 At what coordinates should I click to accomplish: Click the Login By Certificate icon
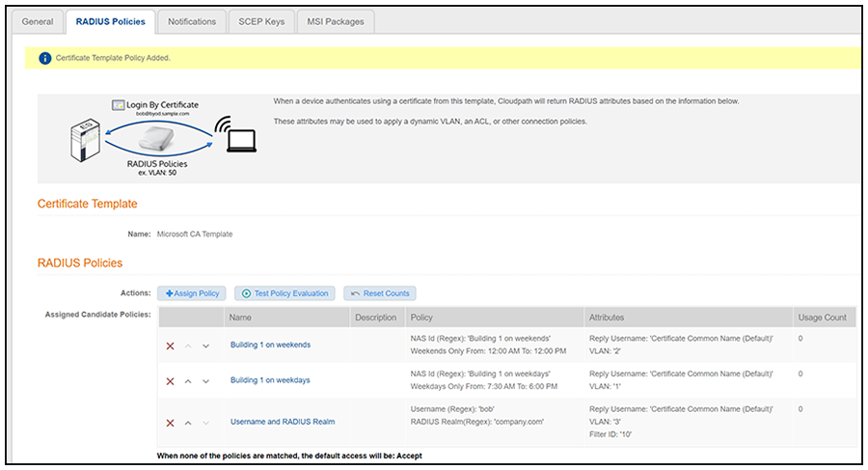pyautogui.click(x=118, y=105)
